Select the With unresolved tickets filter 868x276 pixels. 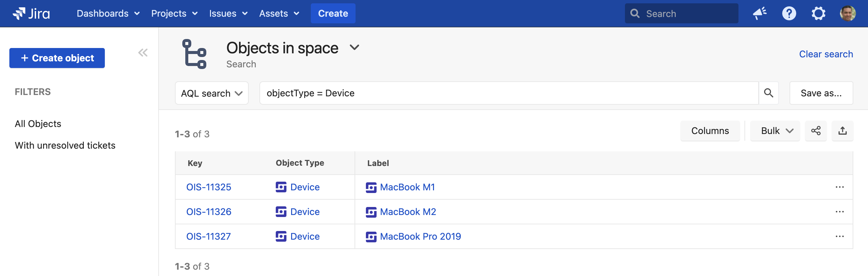(x=65, y=145)
